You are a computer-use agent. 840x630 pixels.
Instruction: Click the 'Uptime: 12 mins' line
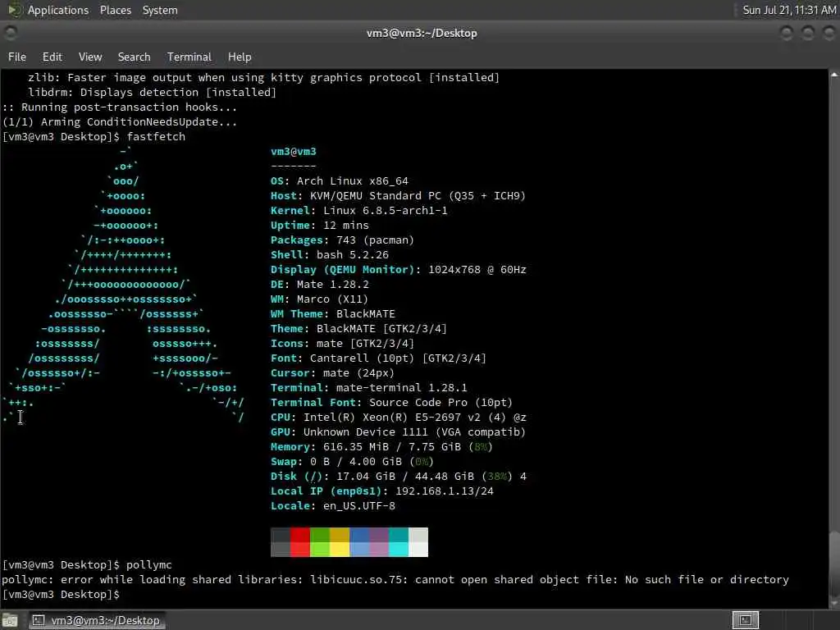[x=320, y=226]
